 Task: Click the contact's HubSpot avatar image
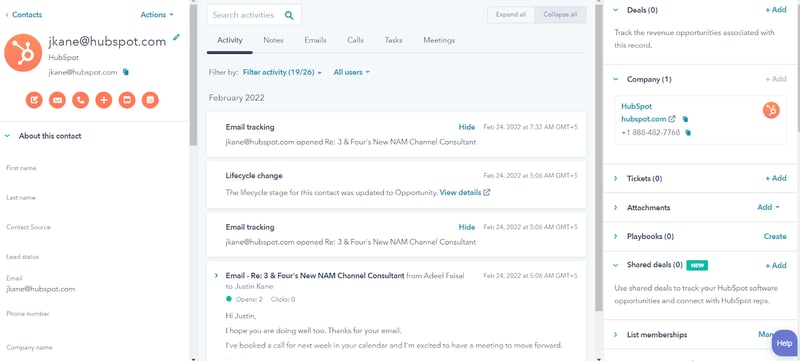click(x=23, y=53)
